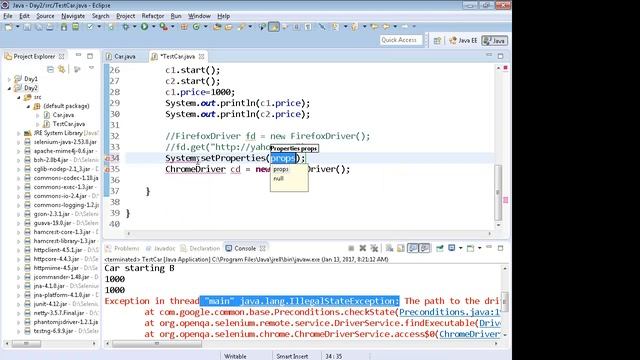Click the Save icon in toolbar
The image size is (640, 360).
point(27,27)
